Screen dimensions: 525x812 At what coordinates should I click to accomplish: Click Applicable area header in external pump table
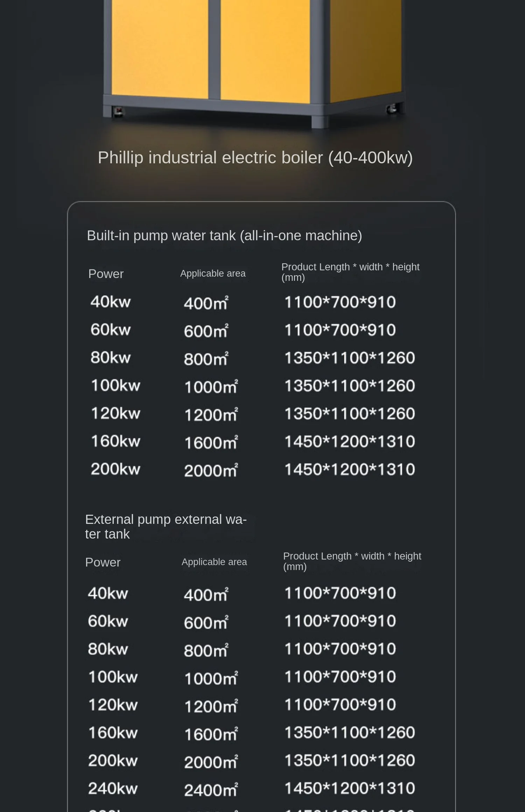click(214, 562)
